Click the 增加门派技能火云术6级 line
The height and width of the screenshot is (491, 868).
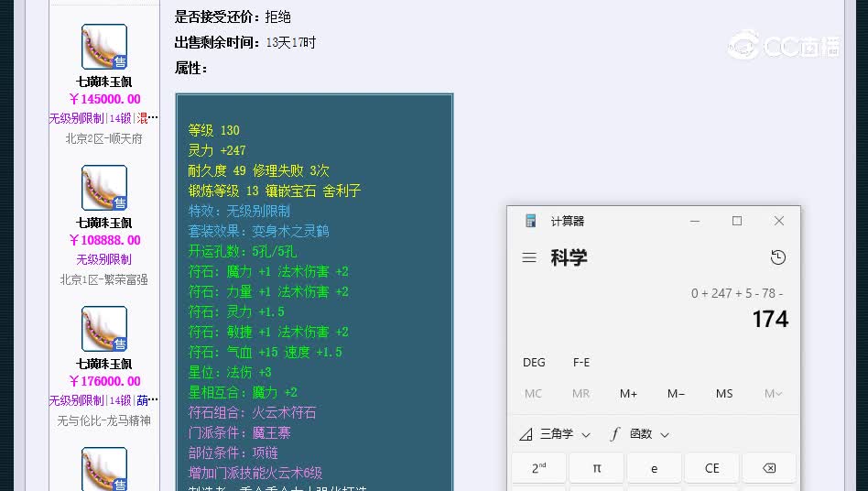255,474
